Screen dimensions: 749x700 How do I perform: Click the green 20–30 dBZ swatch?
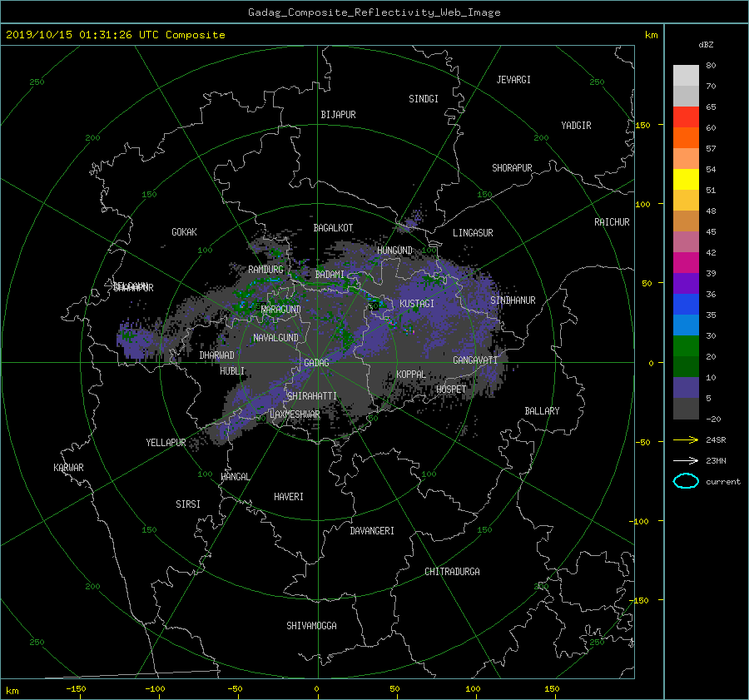click(686, 346)
